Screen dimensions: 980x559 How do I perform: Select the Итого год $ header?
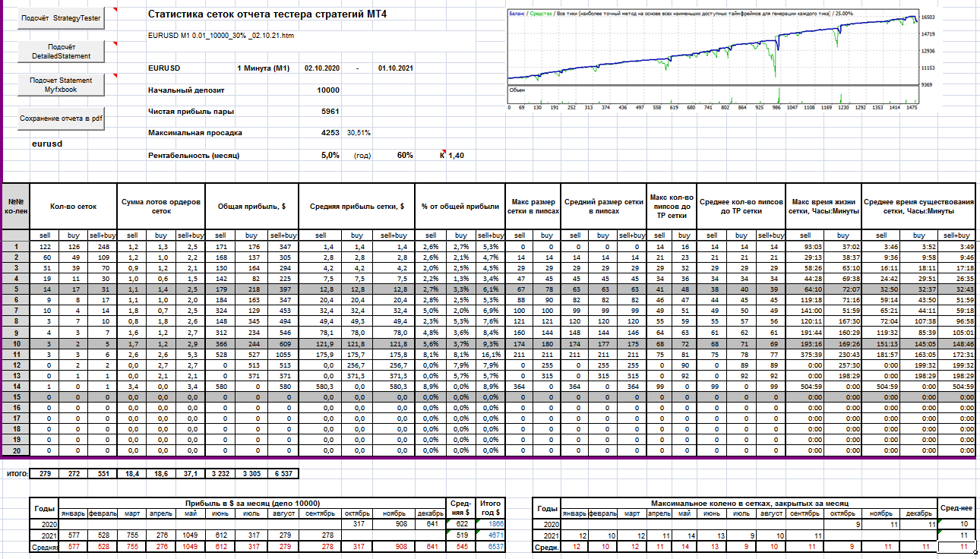[x=490, y=507]
